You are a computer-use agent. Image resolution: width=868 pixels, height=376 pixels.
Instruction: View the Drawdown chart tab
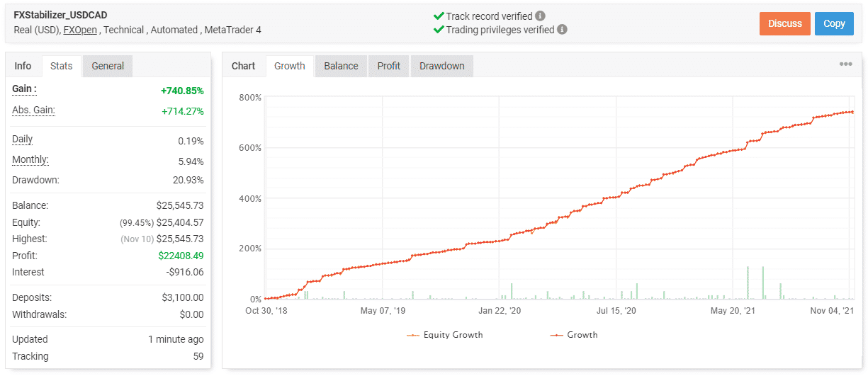(x=441, y=66)
